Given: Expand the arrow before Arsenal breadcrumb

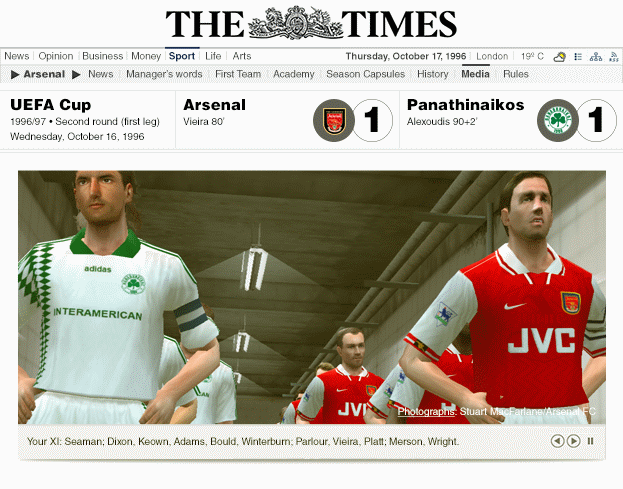Looking at the screenshot, I should point(15,74).
